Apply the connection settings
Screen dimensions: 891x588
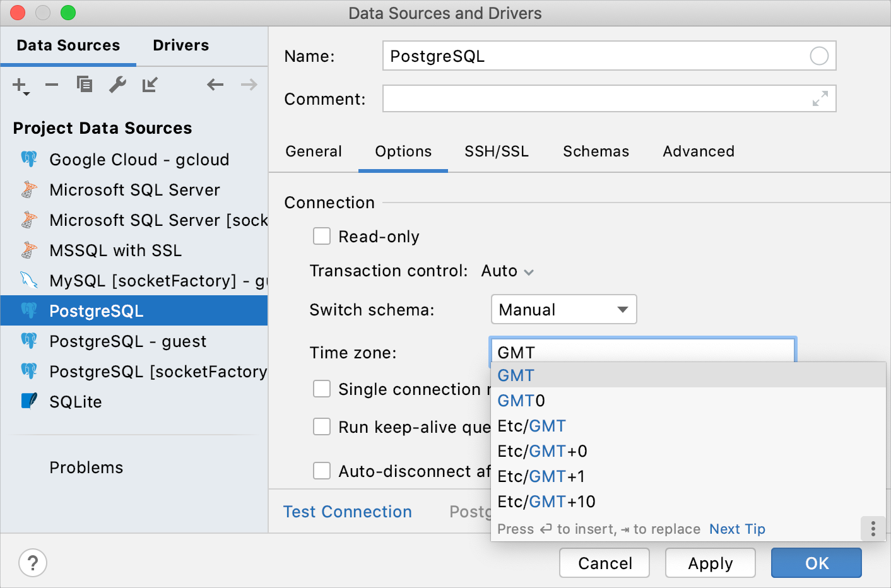click(x=710, y=563)
